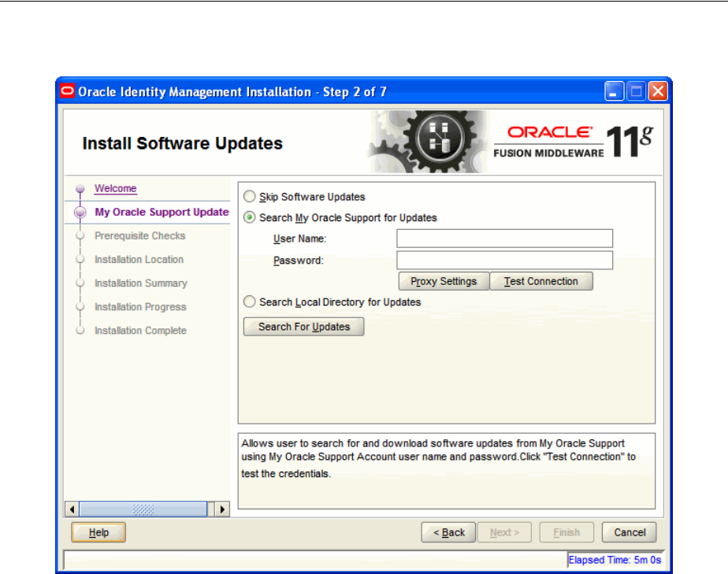This screenshot has height=574, width=728.
Task: Click right arrow of navigation scrollbar
Action: (x=222, y=509)
